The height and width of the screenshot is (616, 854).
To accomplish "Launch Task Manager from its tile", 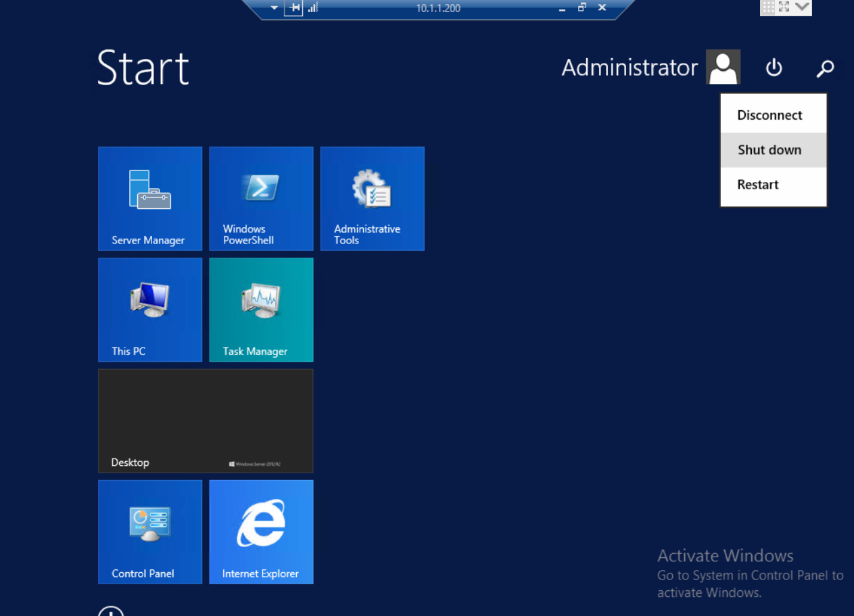I will point(261,310).
